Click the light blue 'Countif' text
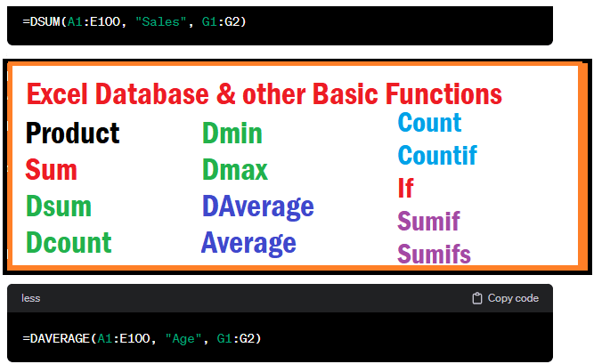 tap(437, 155)
